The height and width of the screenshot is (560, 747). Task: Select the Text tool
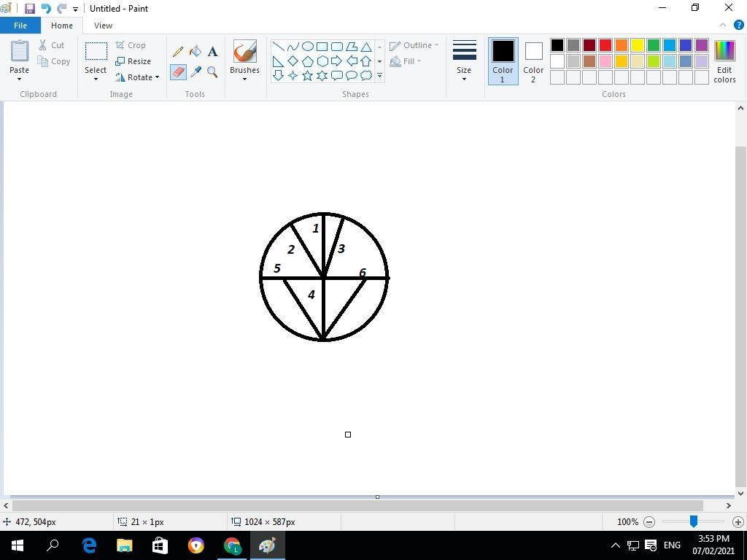coord(212,52)
